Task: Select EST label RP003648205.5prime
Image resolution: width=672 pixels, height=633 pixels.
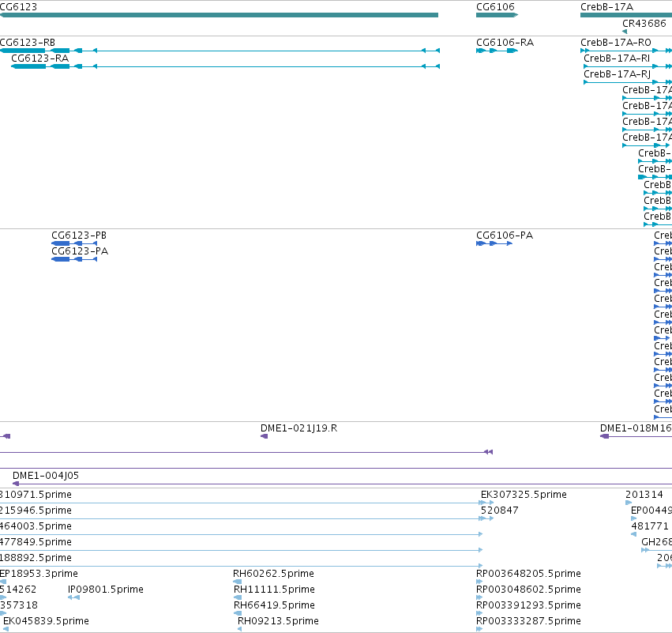Action: click(528, 574)
